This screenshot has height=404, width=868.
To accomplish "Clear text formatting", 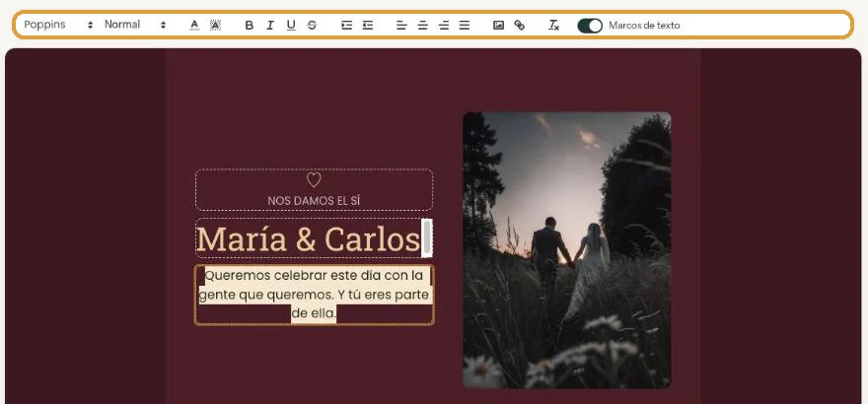I will coord(553,25).
